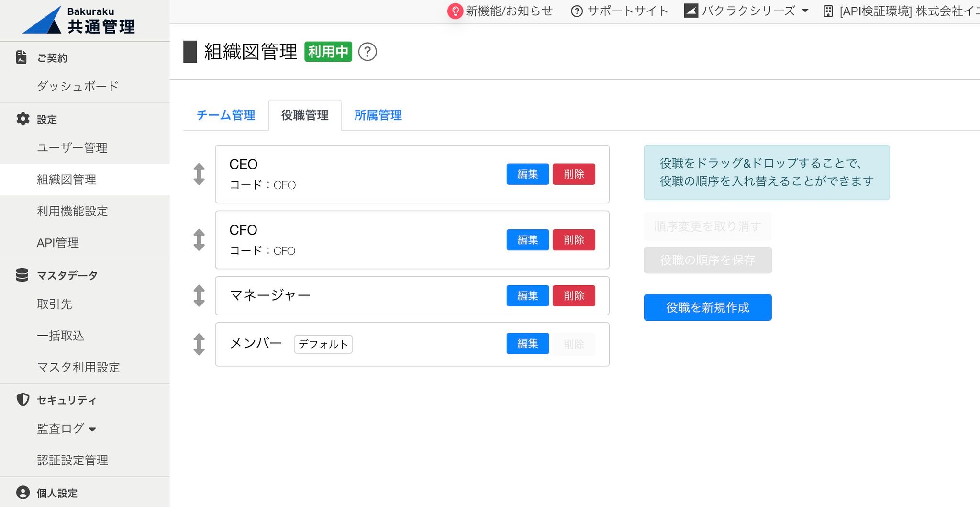Click the サポートサイト question mark icon
The width and height of the screenshot is (980, 507).
pos(577,10)
